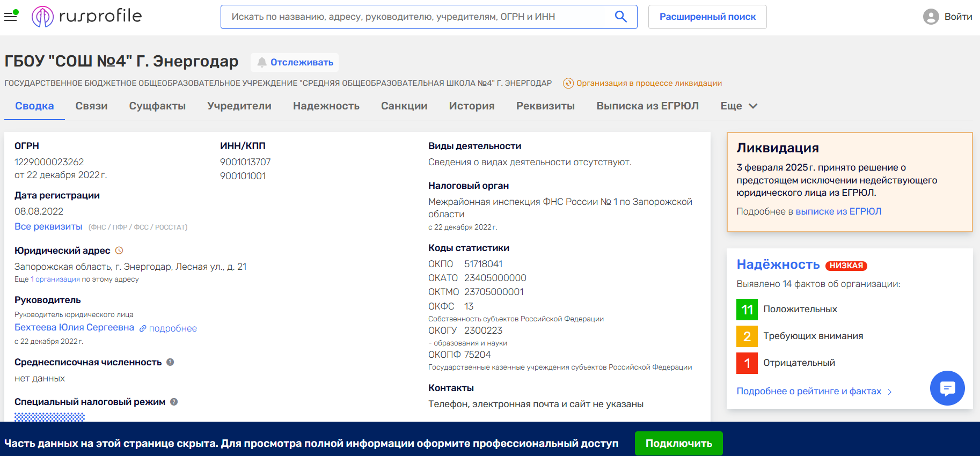Click help icon next to Специальный налоговый режим
This screenshot has height=456, width=980.
[x=174, y=402]
